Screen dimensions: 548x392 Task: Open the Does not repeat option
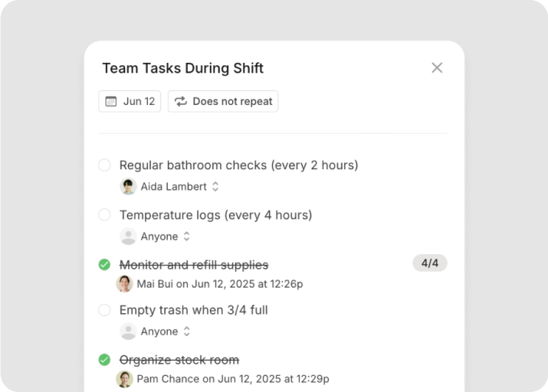tap(223, 101)
